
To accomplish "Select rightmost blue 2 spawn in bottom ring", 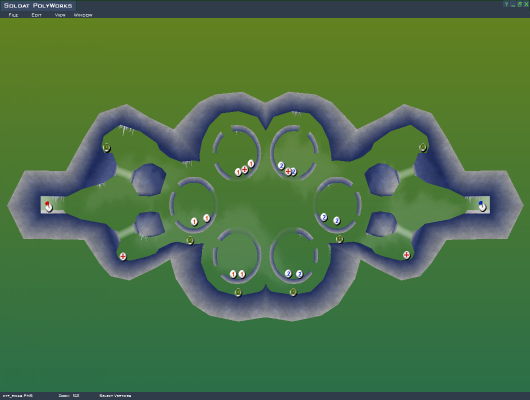I will (x=299, y=274).
